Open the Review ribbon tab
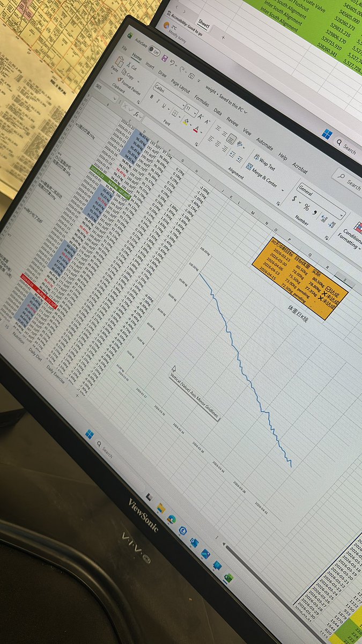 [232, 121]
